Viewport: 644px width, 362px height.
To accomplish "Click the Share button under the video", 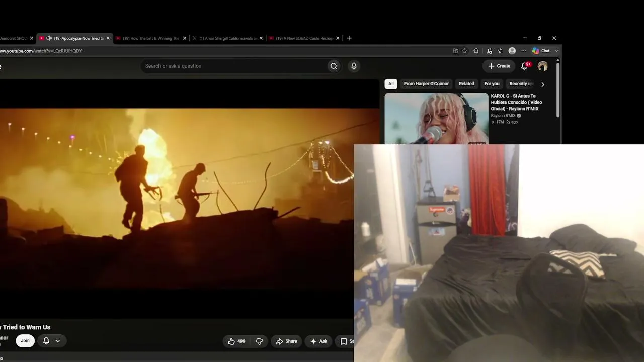I will 286,341.
